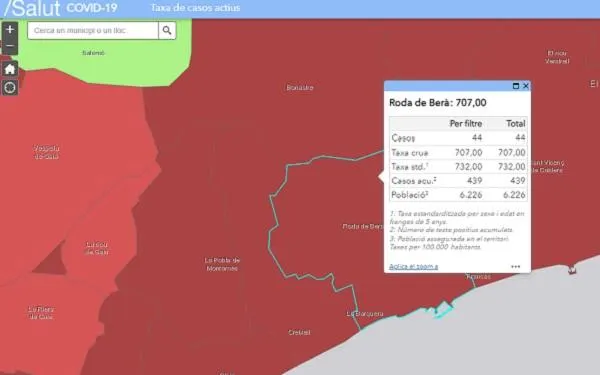Click the Roda de Berà map label
Viewport: 600px width, 375px height.
tap(363, 227)
